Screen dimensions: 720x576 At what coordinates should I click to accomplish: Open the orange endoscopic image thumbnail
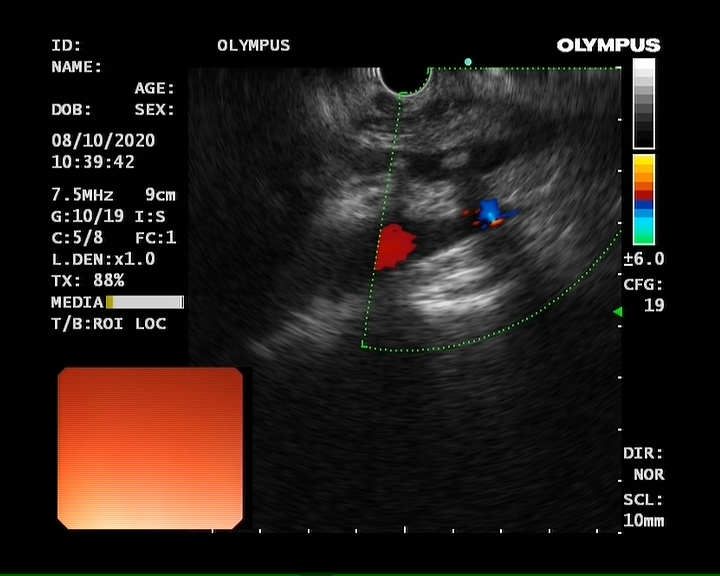tap(150, 447)
